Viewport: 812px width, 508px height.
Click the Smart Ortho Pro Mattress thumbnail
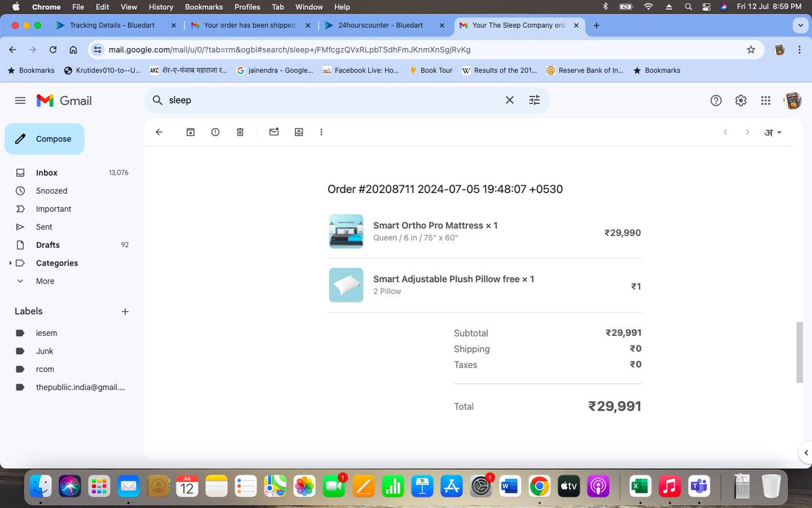point(346,231)
